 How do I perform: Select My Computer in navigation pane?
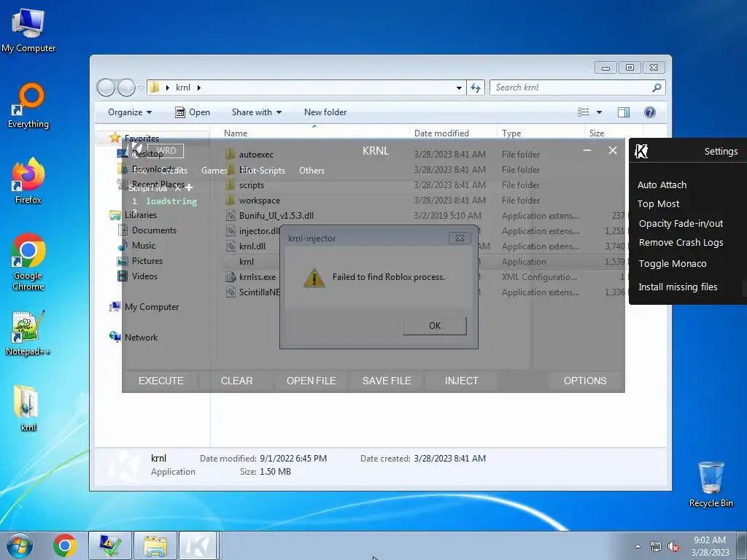152,307
